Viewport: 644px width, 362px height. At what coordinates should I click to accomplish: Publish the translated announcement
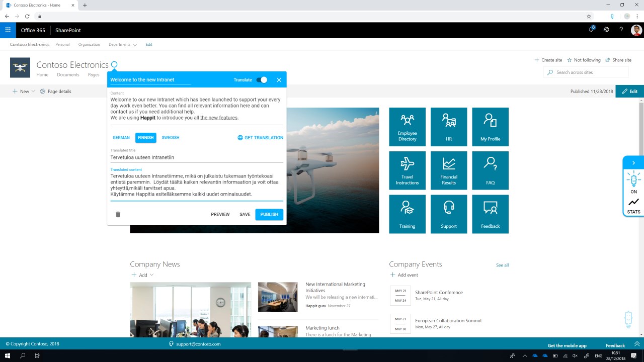click(269, 214)
